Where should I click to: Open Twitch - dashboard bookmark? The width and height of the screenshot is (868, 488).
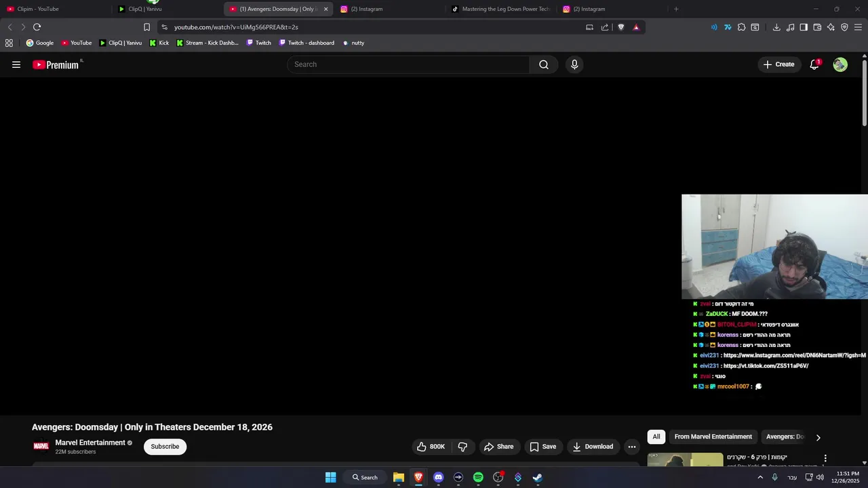307,43
